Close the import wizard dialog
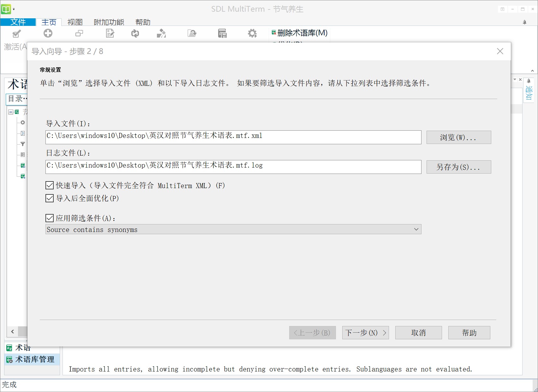The image size is (538, 392). (x=500, y=51)
